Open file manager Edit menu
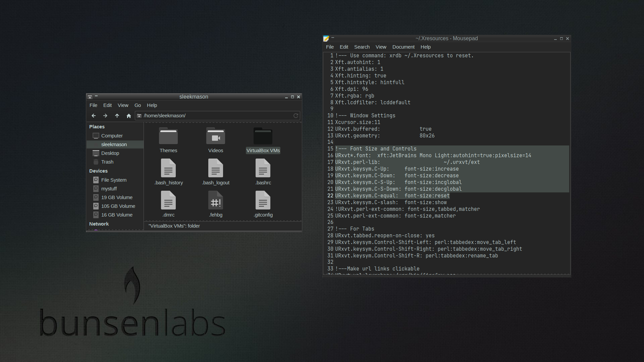This screenshot has width=644, height=362. click(107, 105)
